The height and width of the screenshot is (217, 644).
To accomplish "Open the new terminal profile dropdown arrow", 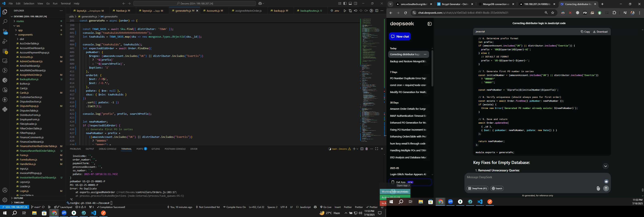I will coord(357,149).
